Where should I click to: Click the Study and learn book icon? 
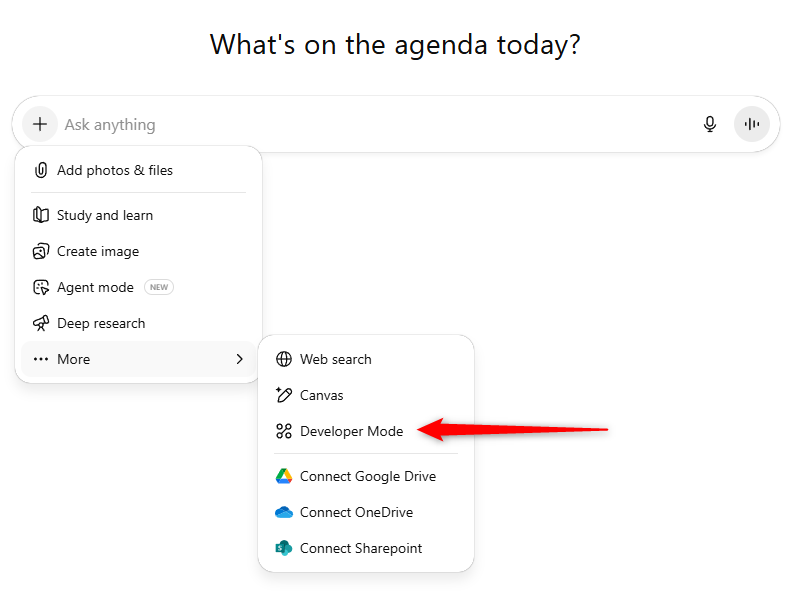point(41,215)
